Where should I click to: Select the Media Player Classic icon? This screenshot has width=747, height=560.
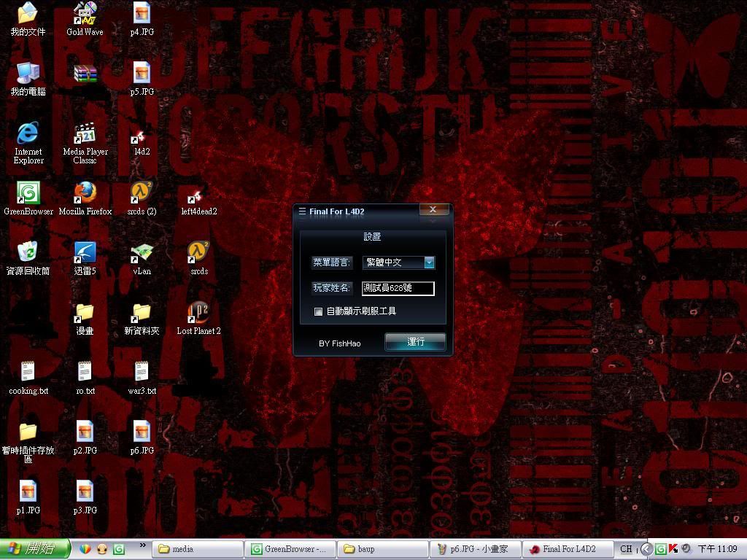[85, 133]
